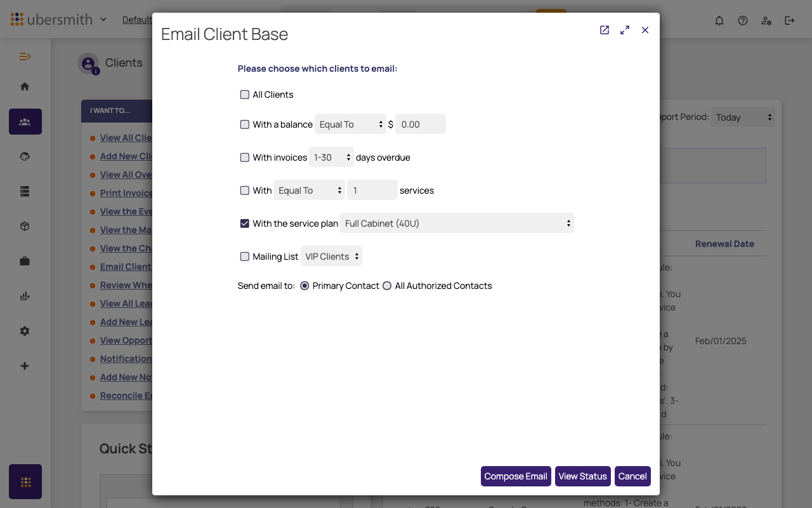
Task: Select Primary Contact radio button
Action: [x=304, y=286]
